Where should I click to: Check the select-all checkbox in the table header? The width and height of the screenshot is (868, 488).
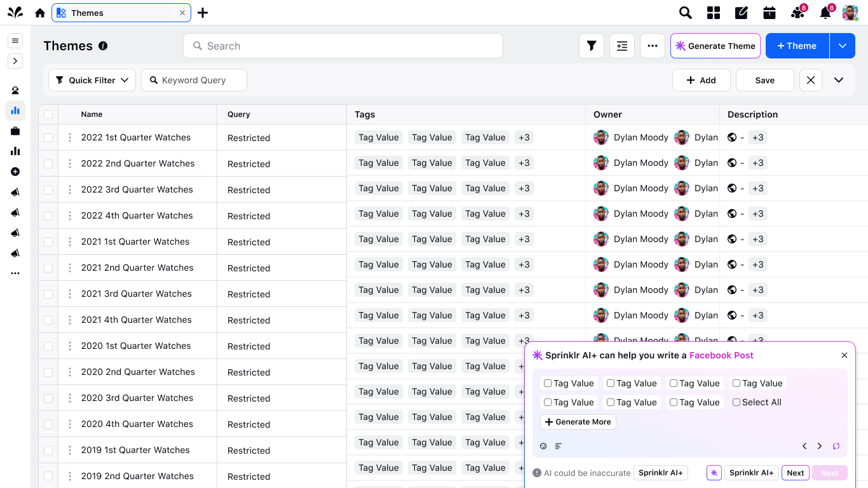[48, 114]
